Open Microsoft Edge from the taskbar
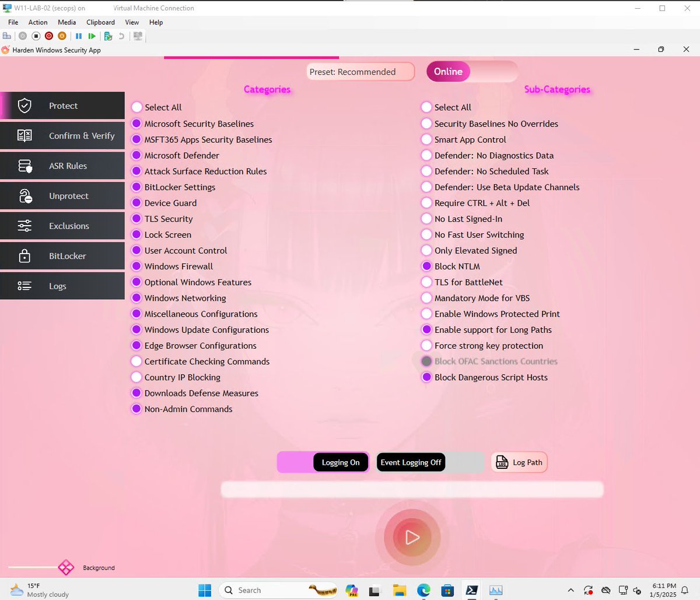The image size is (700, 600). (423, 590)
